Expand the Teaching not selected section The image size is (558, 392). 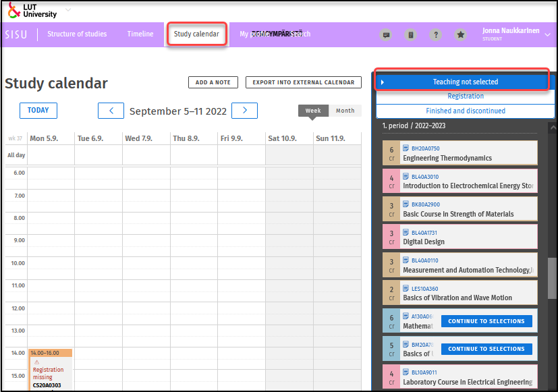(x=466, y=81)
